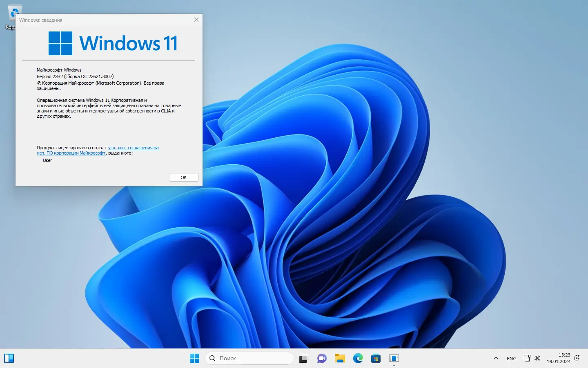Launch the Chat app from the taskbar
Screen dimensions: 588x368
pyautogui.click(x=322, y=359)
